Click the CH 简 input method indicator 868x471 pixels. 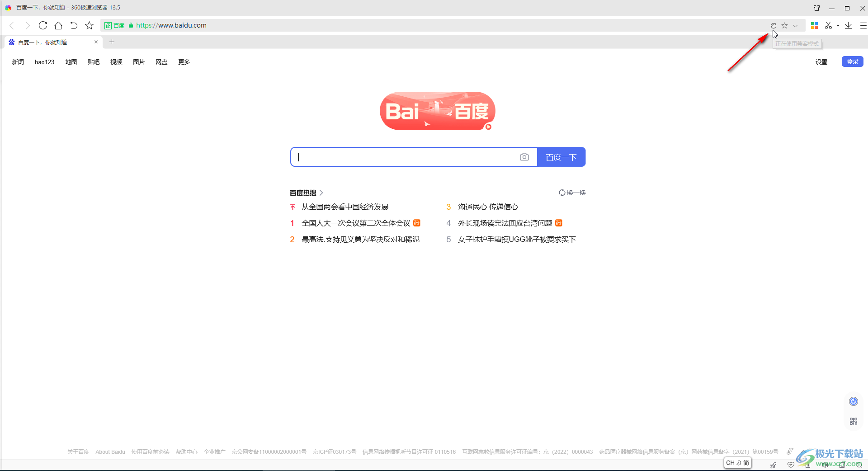(738, 463)
